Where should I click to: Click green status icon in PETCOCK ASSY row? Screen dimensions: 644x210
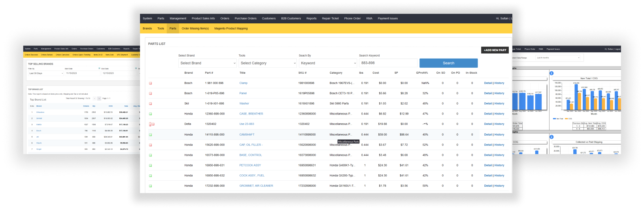click(x=150, y=166)
